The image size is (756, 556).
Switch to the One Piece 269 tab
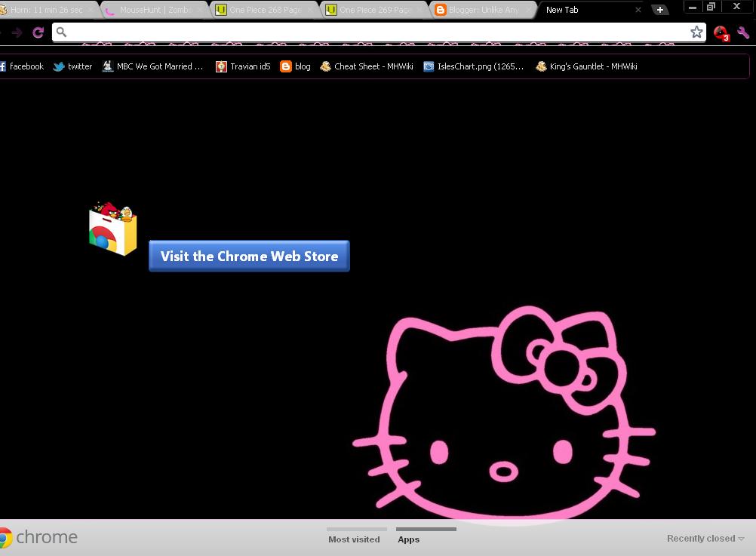375,10
